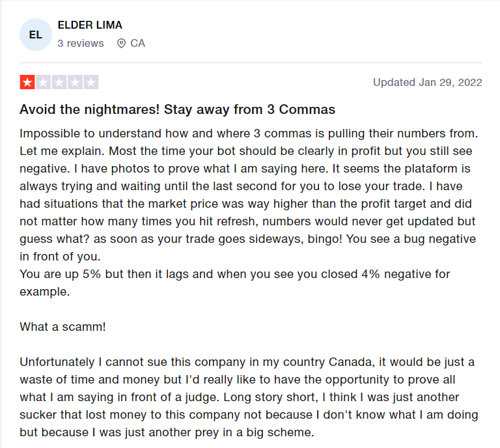This screenshot has width=500, height=448.
Task: Click paragraph starting 'Unfortunately I cannot sue'
Action: click(249, 397)
